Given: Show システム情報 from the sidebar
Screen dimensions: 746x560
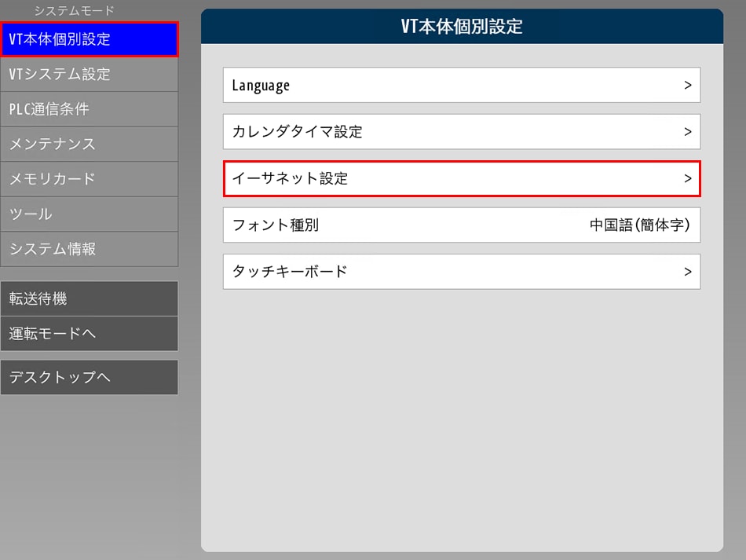Looking at the screenshot, I should pyautogui.click(x=89, y=249).
